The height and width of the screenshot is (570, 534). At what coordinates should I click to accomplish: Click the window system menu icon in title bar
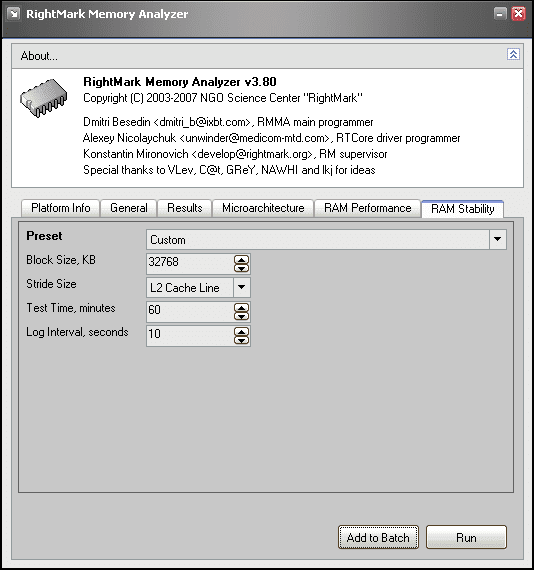pyautogui.click(x=14, y=14)
